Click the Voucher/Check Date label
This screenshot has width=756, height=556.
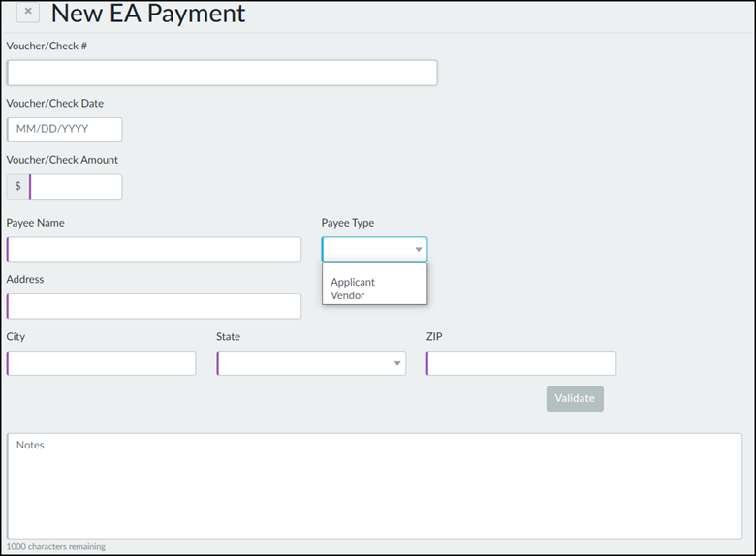[x=55, y=104]
